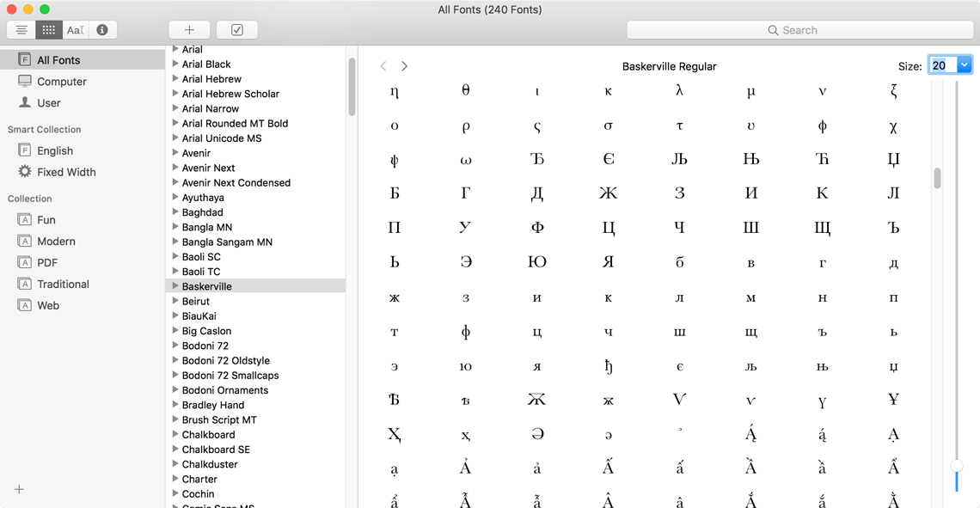Add new fonts with the plus toolbar button
This screenshot has width=980, height=508.
pyautogui.click(x=188, y=28)
